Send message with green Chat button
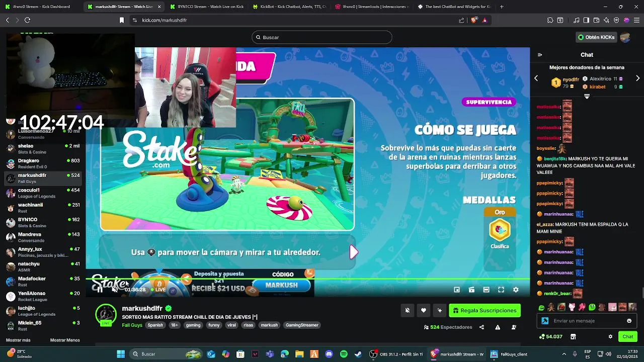This screenshot has height=362, width=644. coord(628,336)
